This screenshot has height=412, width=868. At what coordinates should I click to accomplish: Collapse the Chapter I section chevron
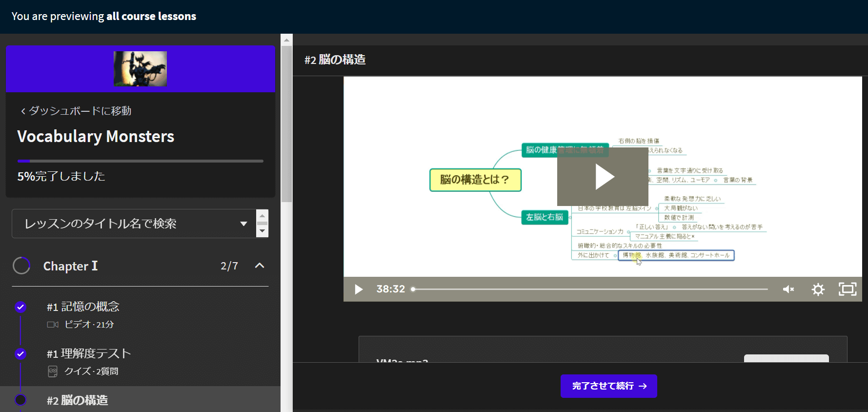click(260, 266)
